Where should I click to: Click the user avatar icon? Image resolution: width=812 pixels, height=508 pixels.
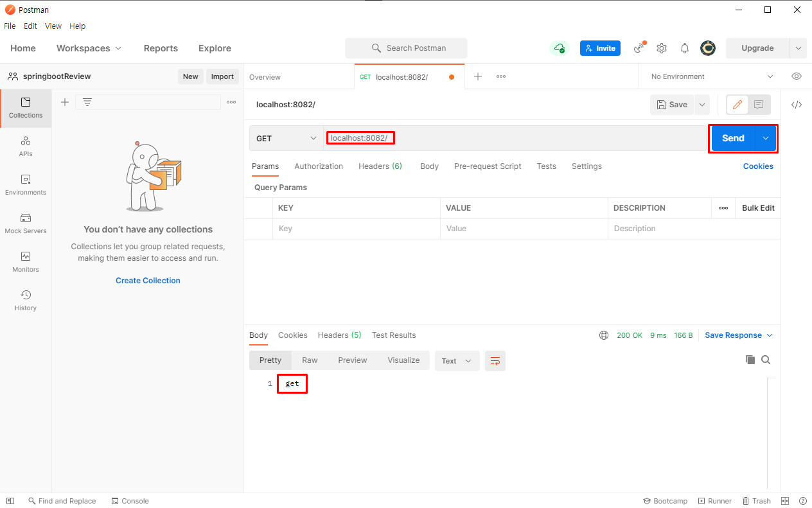pos(708,48)
